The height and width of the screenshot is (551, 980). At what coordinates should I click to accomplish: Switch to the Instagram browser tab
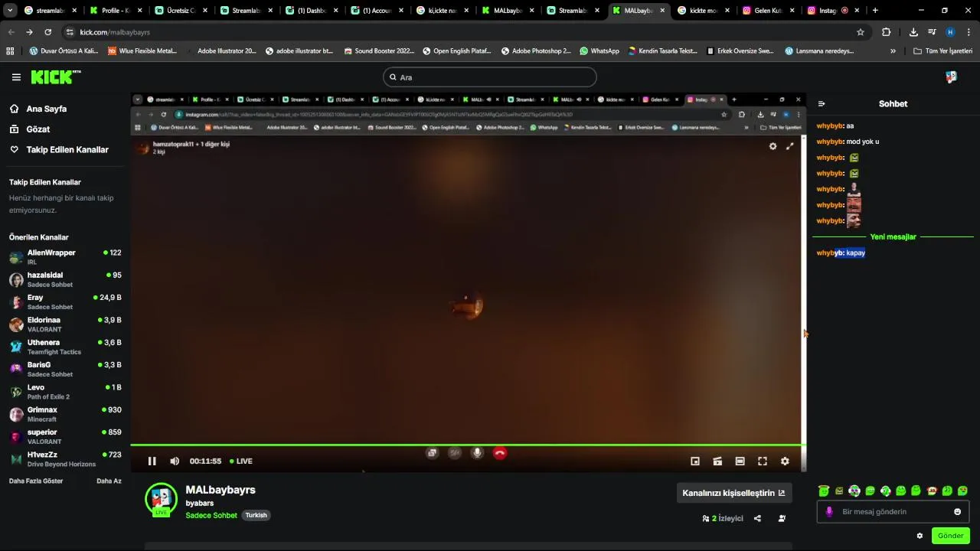[x=833, y=11]
